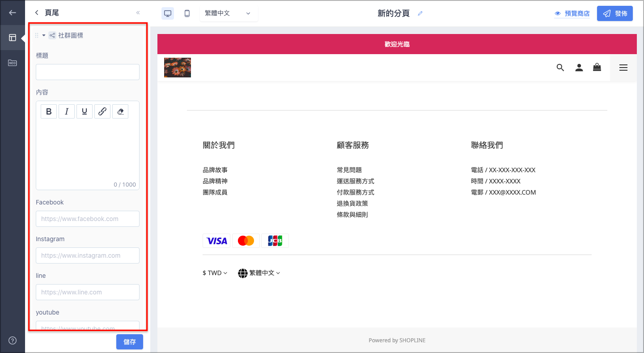Click into the 標題 input field
The height and width of the screenshot is (353, 644).
pos(88,72)
